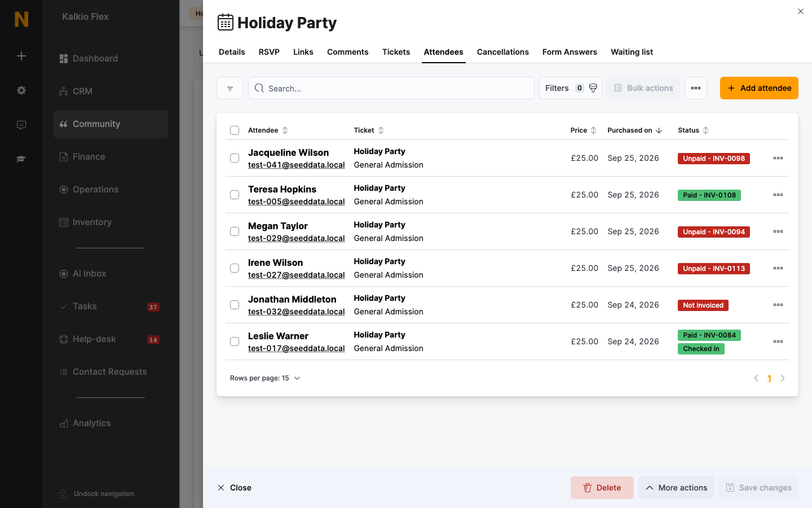
Task: Click the Unpaid - INV-0098 status badge
Action: 714,159
